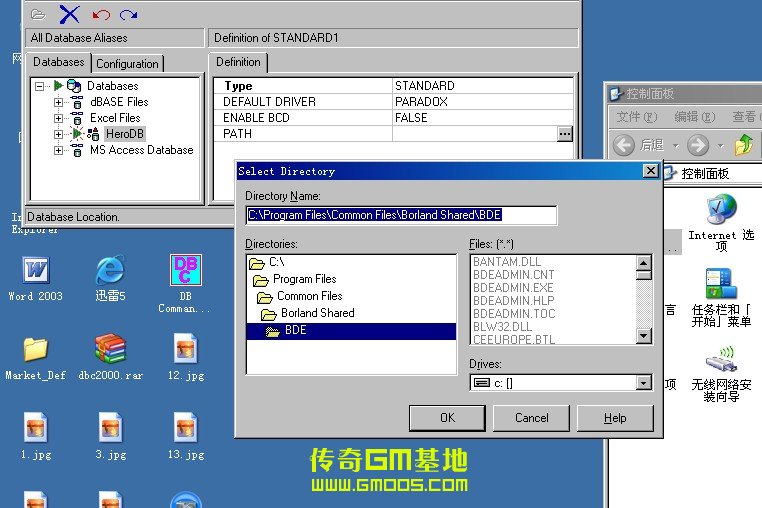
Task: Select the Definition tab
Action: 238,62
